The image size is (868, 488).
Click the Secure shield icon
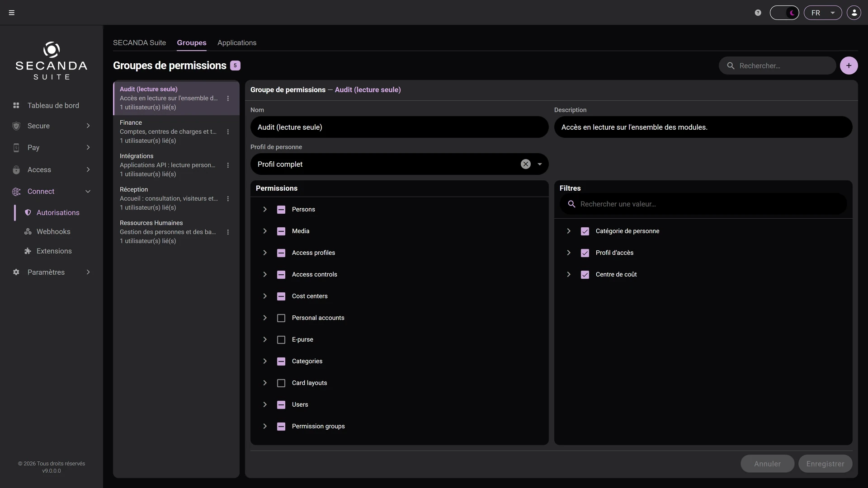tap(16, 126)
